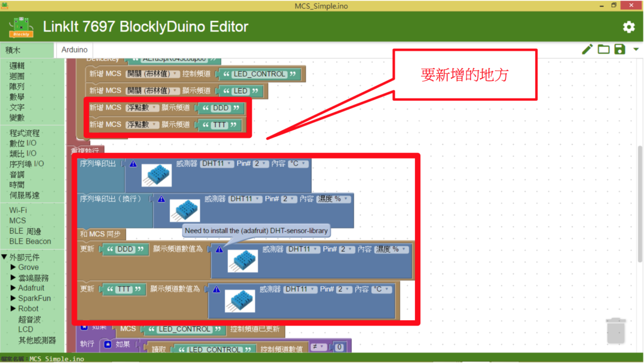Expand the Robot category
The image size is (644, 363).
coord(13,308)
